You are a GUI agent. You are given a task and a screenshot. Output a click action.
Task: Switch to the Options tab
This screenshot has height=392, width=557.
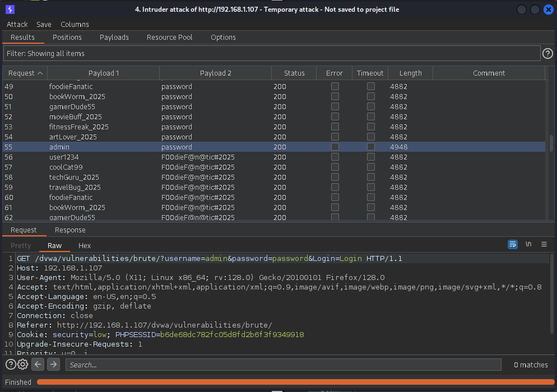[x=223, y=38]
